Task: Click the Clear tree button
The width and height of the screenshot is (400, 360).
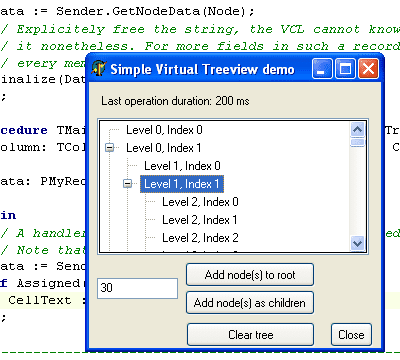Action: point(251,334)
